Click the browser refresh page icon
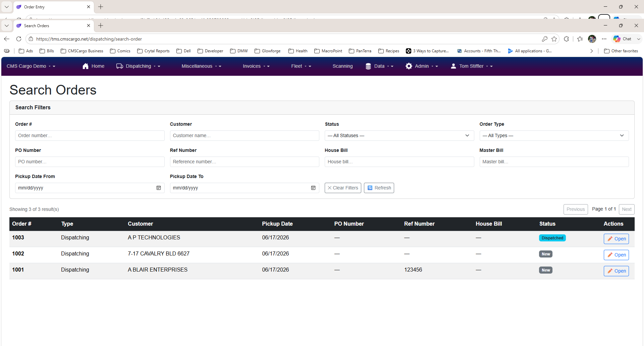This screenshot has width=644, height=346. click(x=19, y=39)
